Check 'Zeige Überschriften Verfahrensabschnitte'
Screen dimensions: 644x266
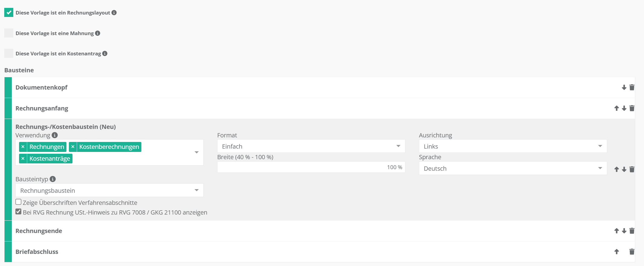click(18, 202)
